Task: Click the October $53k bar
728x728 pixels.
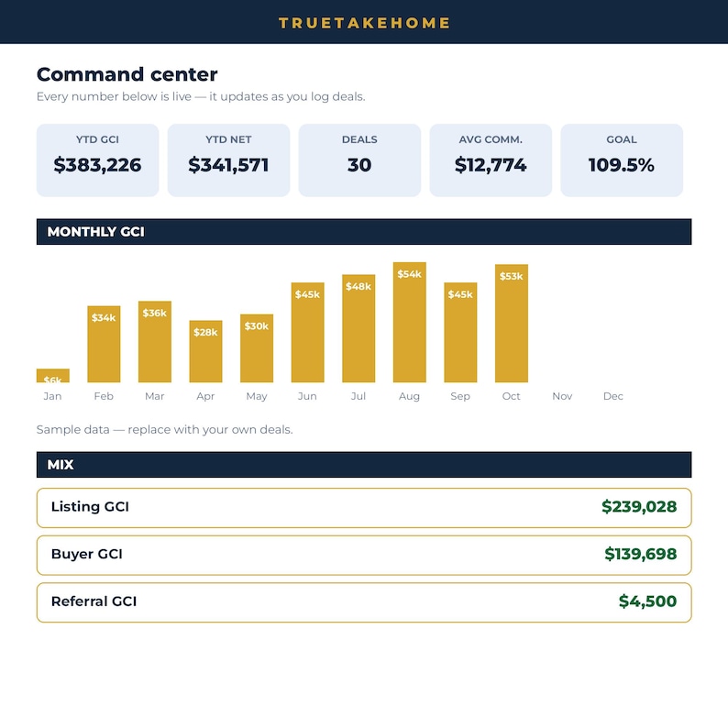Action: (512, 323)
